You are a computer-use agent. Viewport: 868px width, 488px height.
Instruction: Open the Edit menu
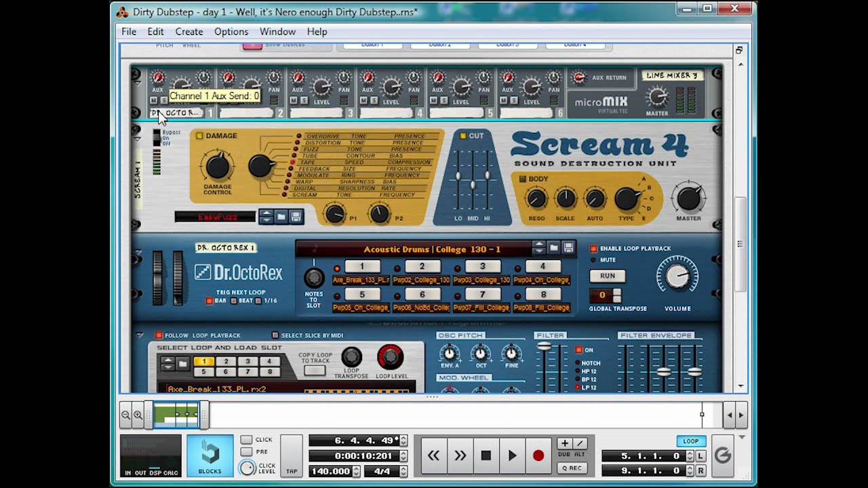[x=155, y=32]
